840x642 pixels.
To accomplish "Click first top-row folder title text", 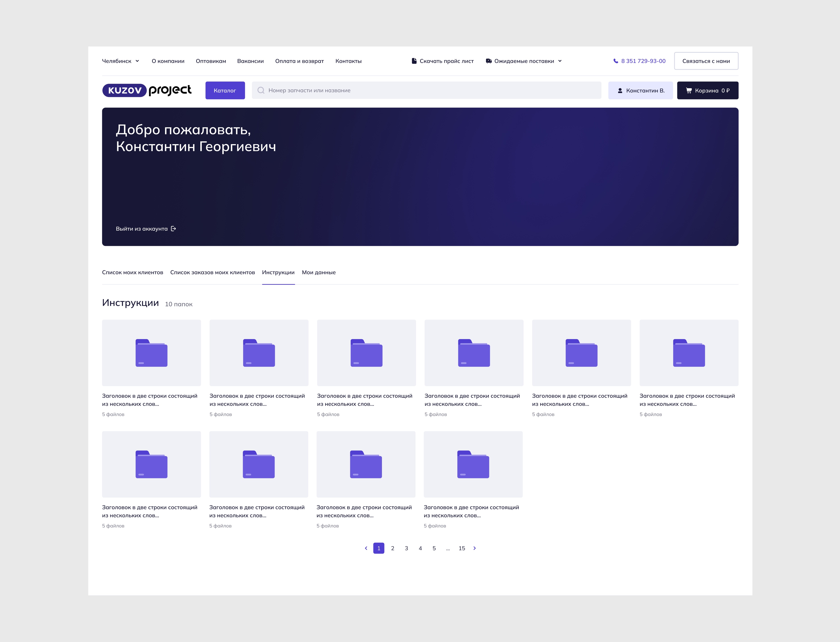I will 150,400.
